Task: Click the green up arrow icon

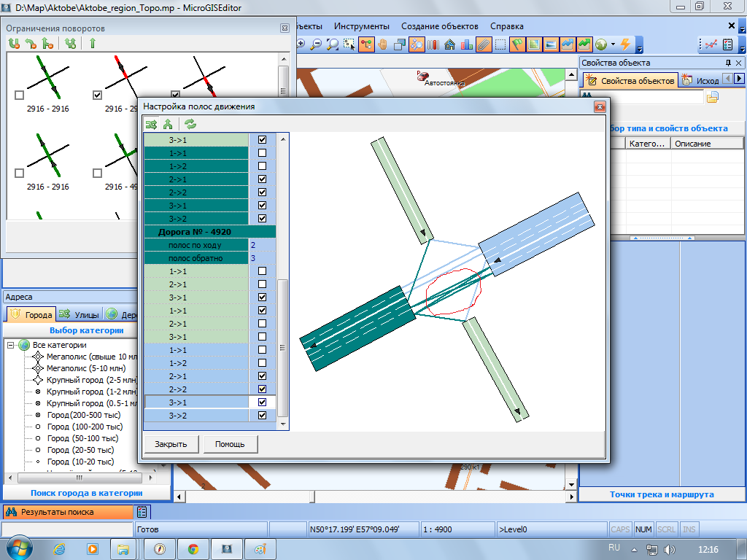Action: (93, 44)
